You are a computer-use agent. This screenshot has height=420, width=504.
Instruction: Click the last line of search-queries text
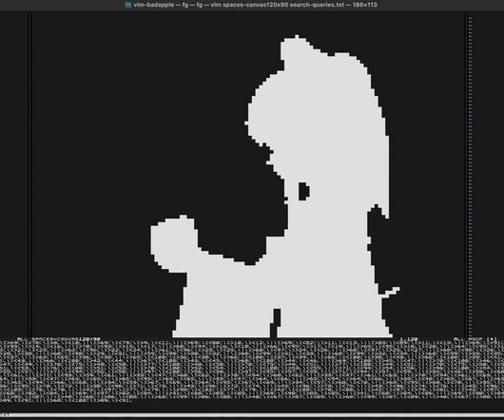pos(67,400)
